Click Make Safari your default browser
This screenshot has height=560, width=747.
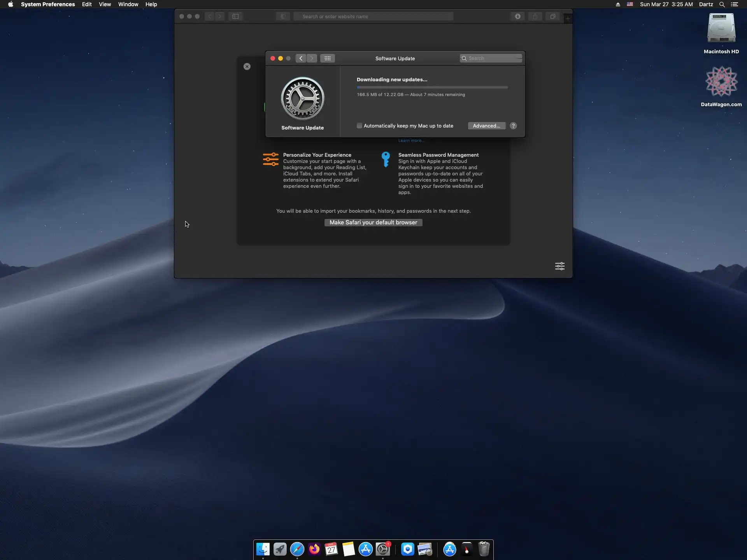[x=373, y=222]
